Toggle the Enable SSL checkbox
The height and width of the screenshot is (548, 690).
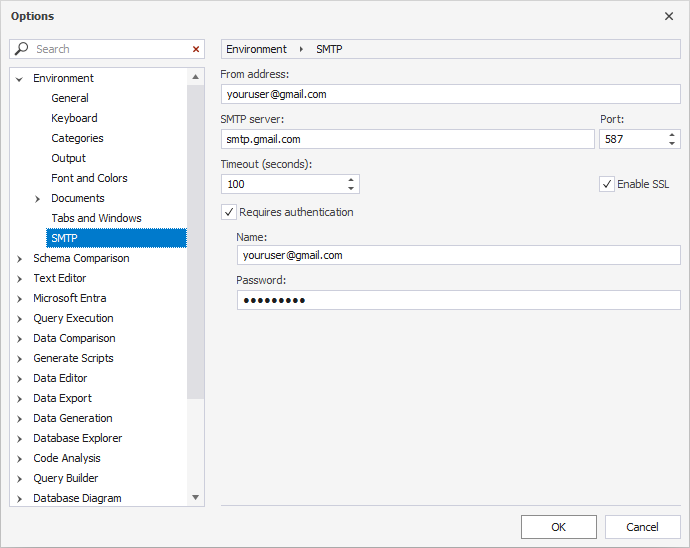607,184
